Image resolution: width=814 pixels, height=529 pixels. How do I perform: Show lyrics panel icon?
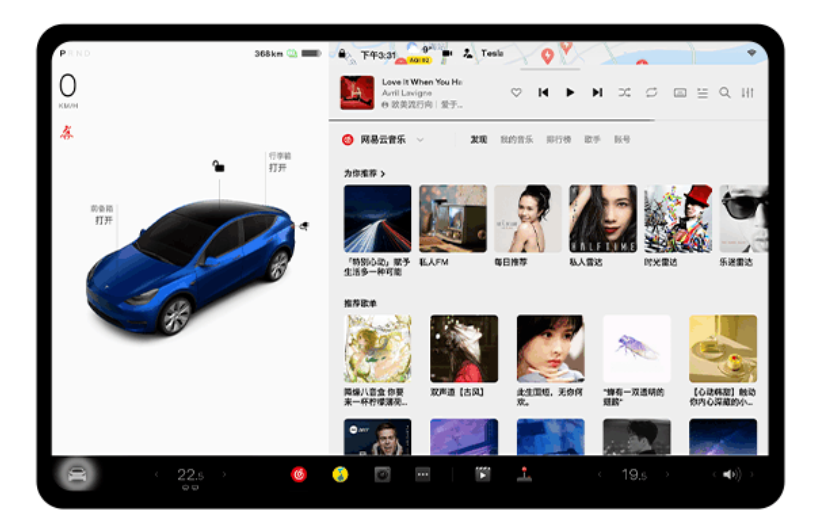680,93
